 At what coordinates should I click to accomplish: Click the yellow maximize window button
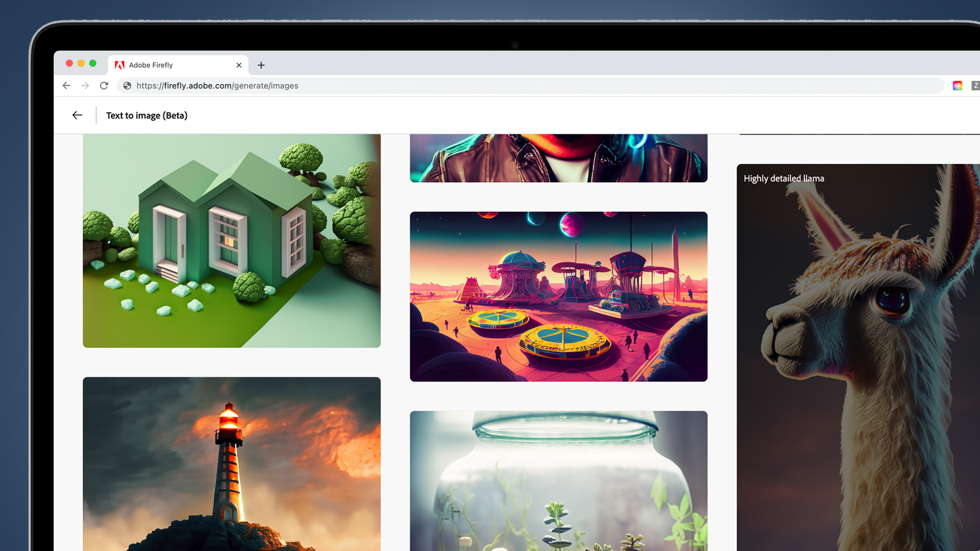81,65
